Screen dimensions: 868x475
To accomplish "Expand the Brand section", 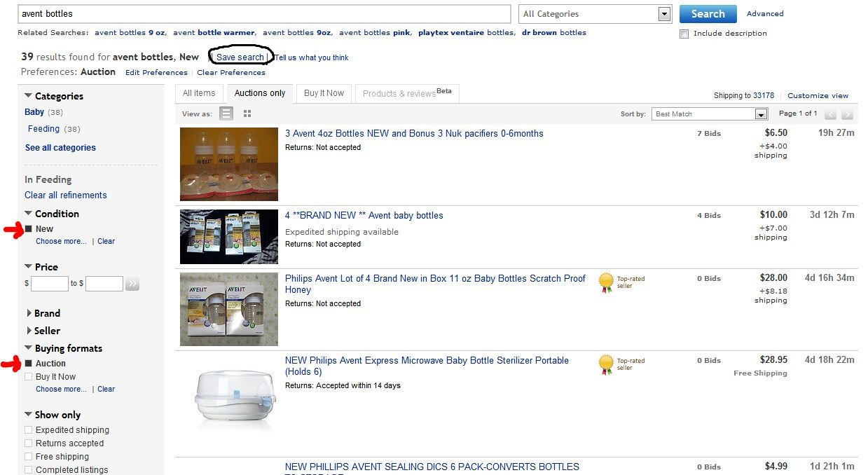I will coord(29,313).
